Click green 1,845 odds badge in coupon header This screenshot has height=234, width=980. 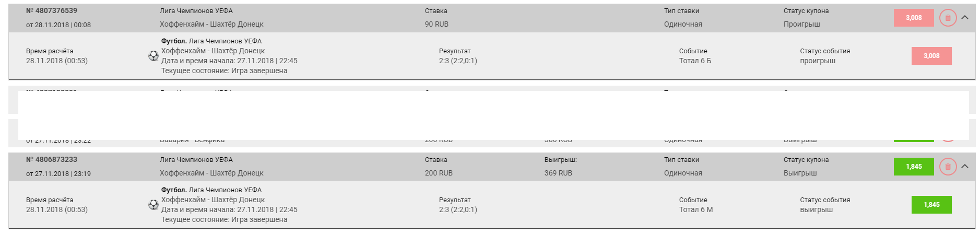pos(914,167)
